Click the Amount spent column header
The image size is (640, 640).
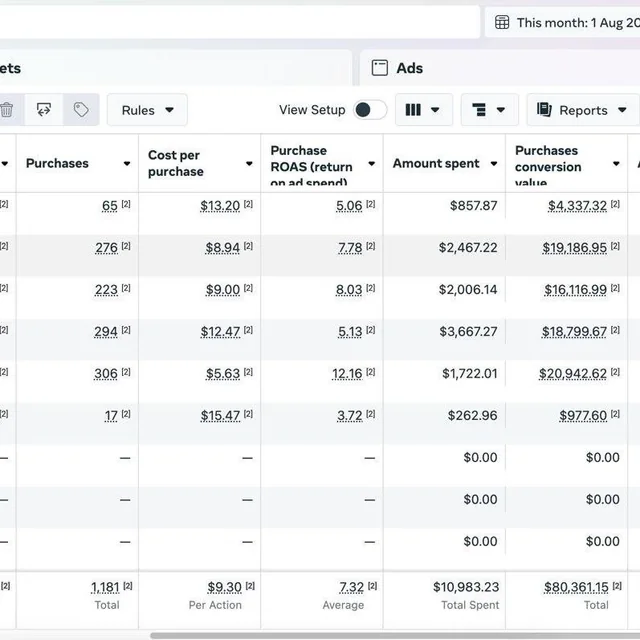coord(436,163)
